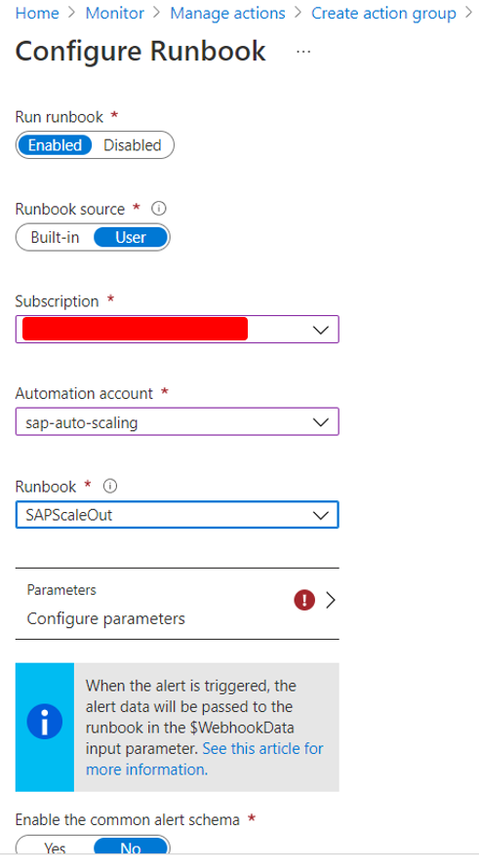Open the ellipsis menu beside Configure Runbook
This screenshot has width=479, height=868.
click(303, 52)
